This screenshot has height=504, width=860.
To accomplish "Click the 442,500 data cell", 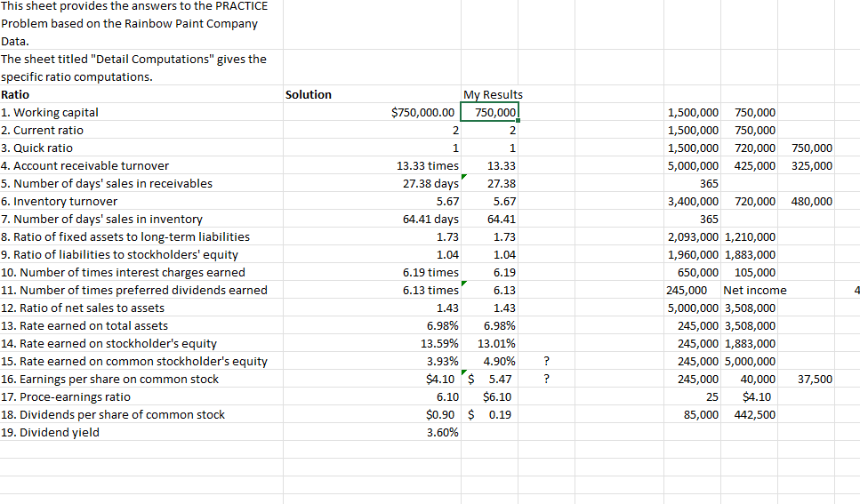I will click(x=749, y=414).
